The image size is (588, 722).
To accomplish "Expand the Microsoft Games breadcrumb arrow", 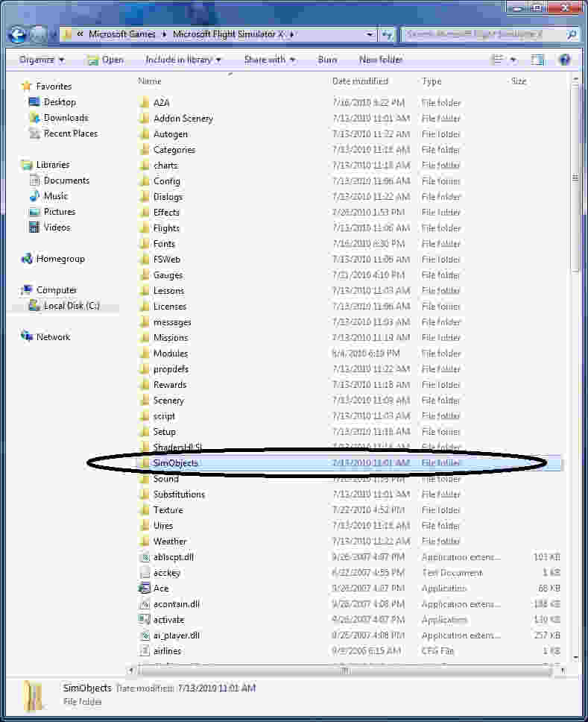I will click(x=164, y=34).
